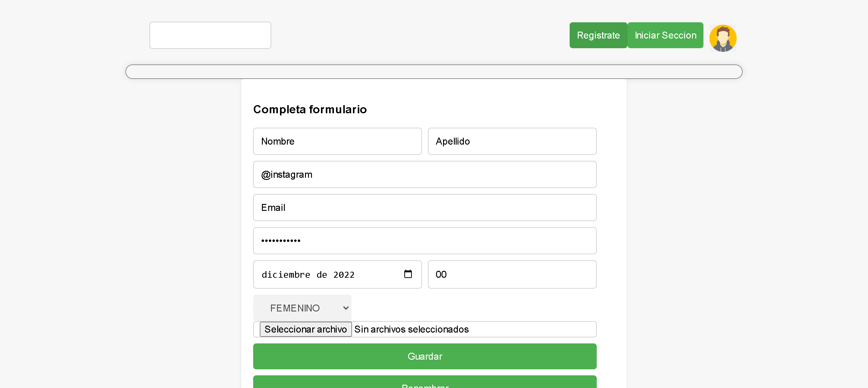Select the @instagram username field
Viewport: 868px width, 388px height.
[x=424, y=174]
